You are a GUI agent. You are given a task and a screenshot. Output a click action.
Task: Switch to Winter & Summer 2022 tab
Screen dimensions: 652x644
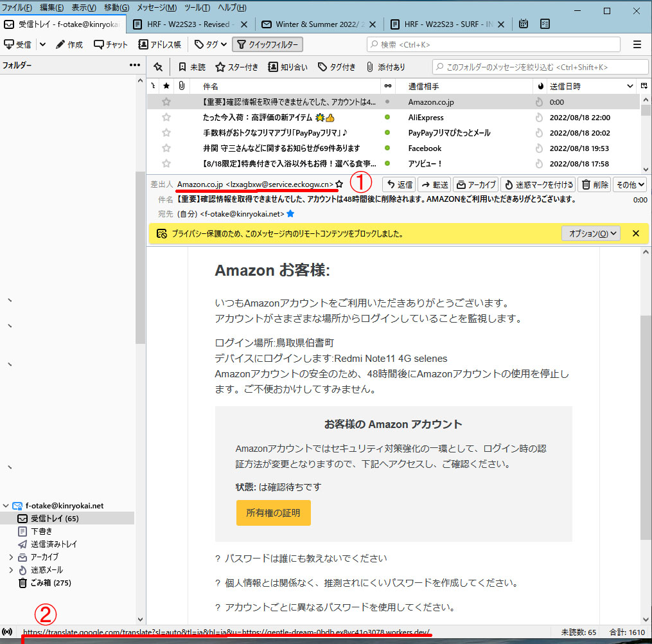click(x=318, y=24)
